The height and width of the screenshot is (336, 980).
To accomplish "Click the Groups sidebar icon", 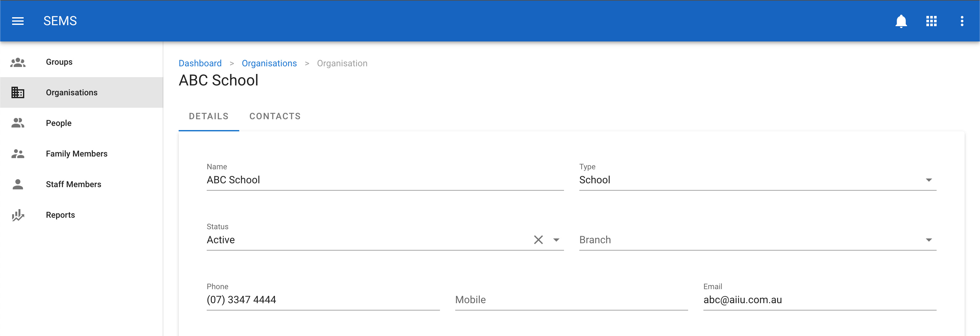I will tap(18, 62).
